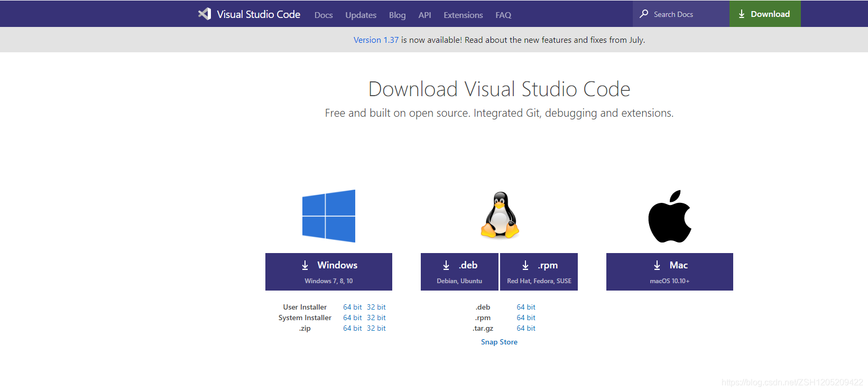Download the Windows 7, 8, 10 installer
The height and width of the screenshot is (392, 868).
click(x=329, y=272)
